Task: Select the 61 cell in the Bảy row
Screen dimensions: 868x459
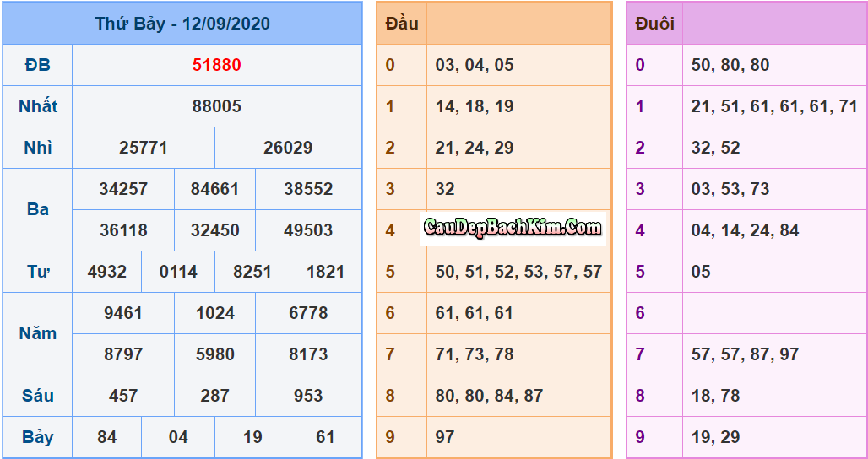Action: click(x=325, y=437)
